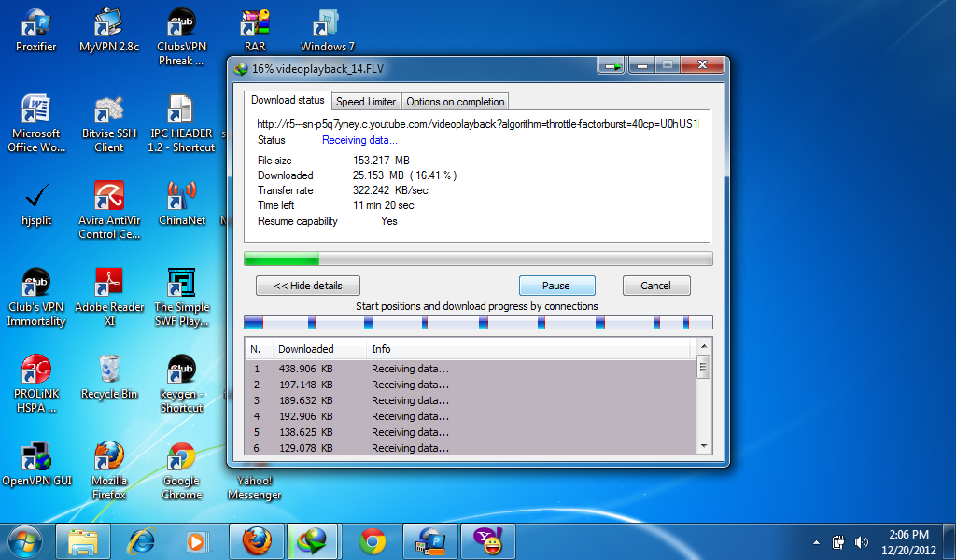Select the hjsplit desktop icon
The width and height of the screenshot is (956, 560).
click(x=36, y=204)
